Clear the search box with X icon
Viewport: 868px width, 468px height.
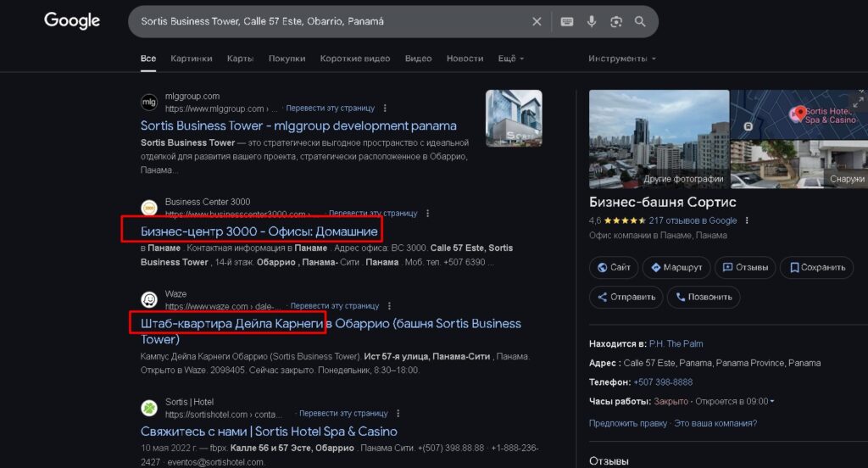[537, 21]
